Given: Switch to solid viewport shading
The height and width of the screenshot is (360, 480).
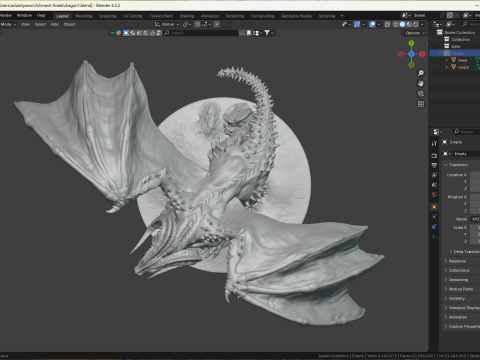Looking at the screenshot, I should tap(402, 24).
